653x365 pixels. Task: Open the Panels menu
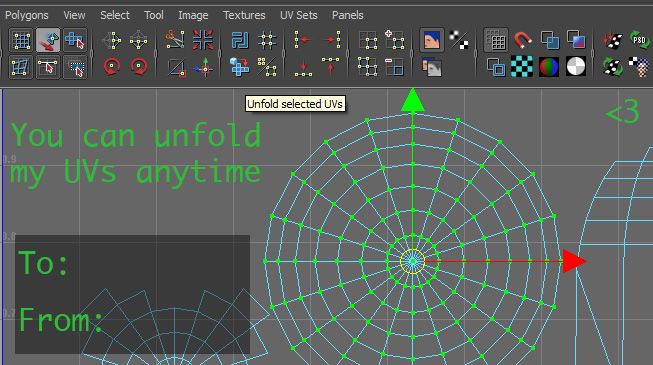(347, 15)
